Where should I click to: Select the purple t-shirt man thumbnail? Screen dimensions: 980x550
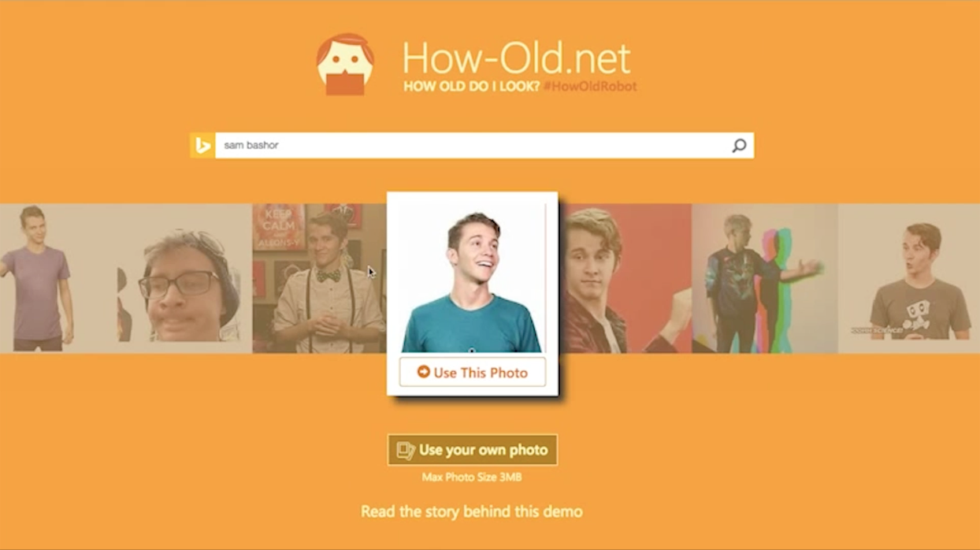click(x=59, y=278)
